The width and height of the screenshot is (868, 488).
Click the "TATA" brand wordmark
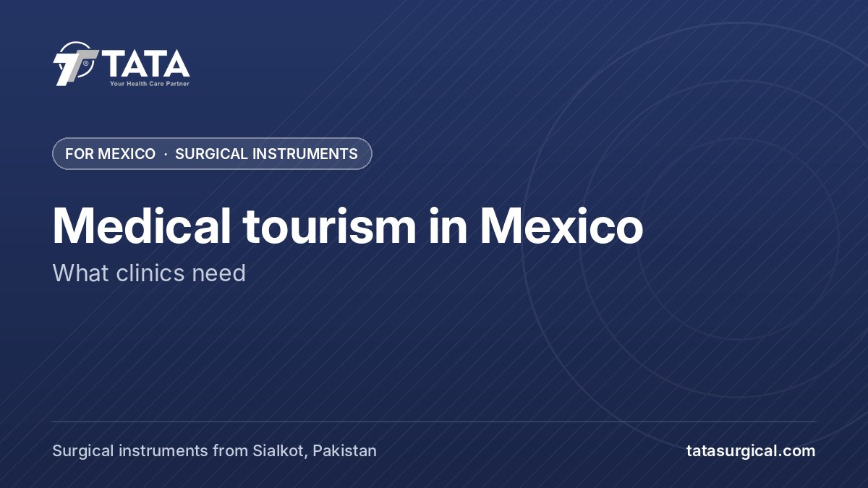146,63
